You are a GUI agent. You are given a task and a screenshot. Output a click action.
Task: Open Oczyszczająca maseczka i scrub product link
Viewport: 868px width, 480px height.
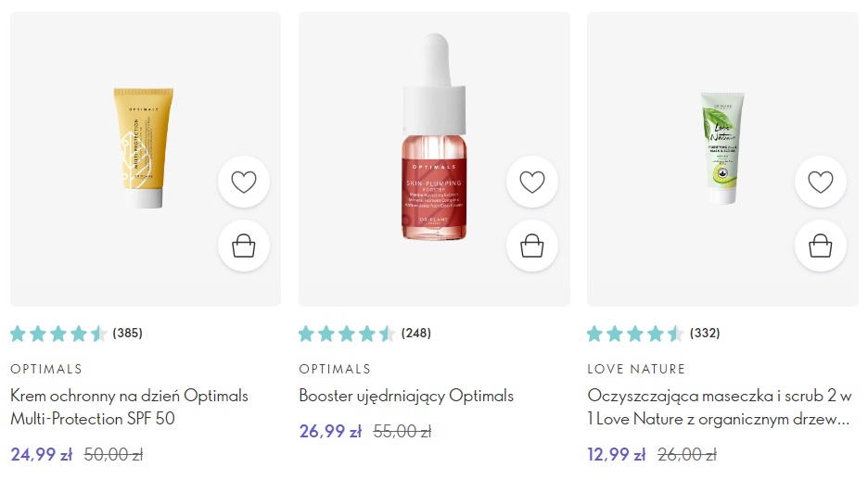tap(720, 407)
